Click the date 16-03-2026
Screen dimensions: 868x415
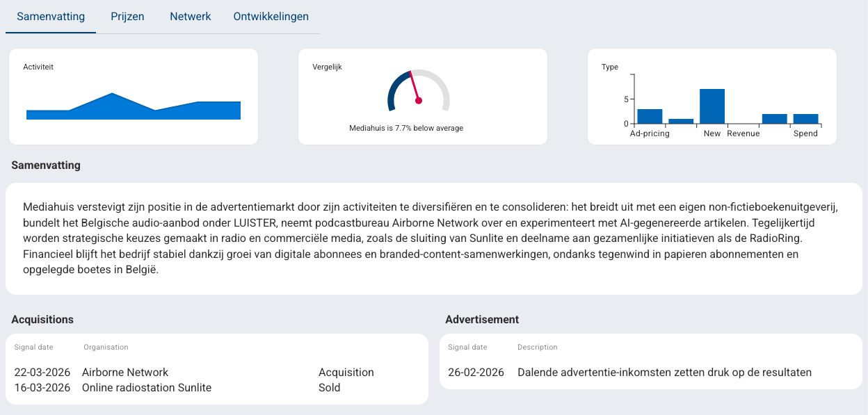(42, 388)
